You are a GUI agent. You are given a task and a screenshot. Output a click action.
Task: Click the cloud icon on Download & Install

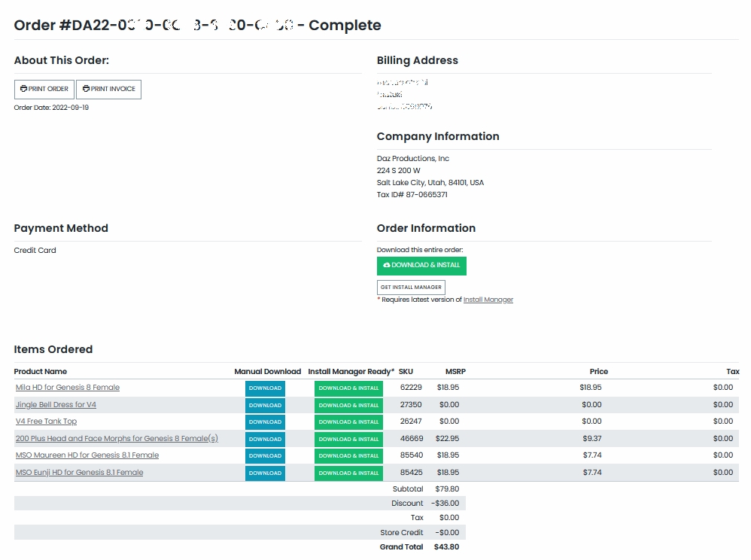pyautogui.click(x=387, y=266)
